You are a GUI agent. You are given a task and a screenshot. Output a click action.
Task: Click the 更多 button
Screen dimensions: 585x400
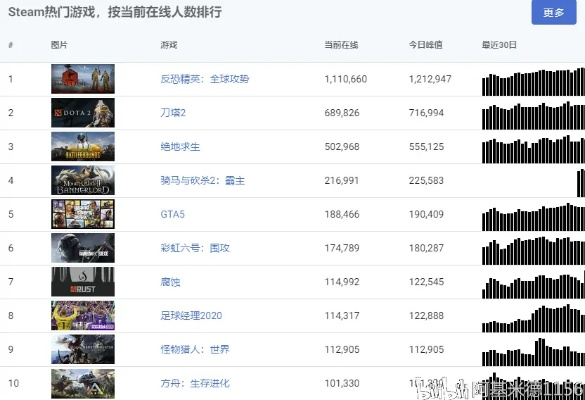[x=554, y=12]
